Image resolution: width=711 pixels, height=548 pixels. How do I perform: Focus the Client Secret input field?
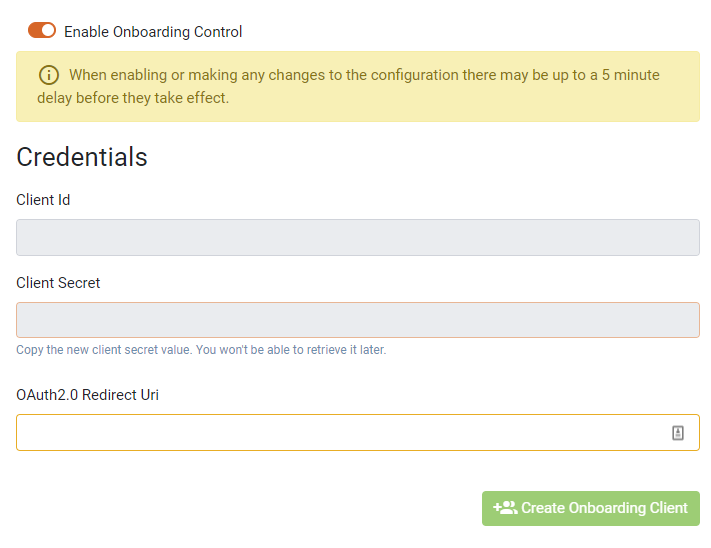357,320
